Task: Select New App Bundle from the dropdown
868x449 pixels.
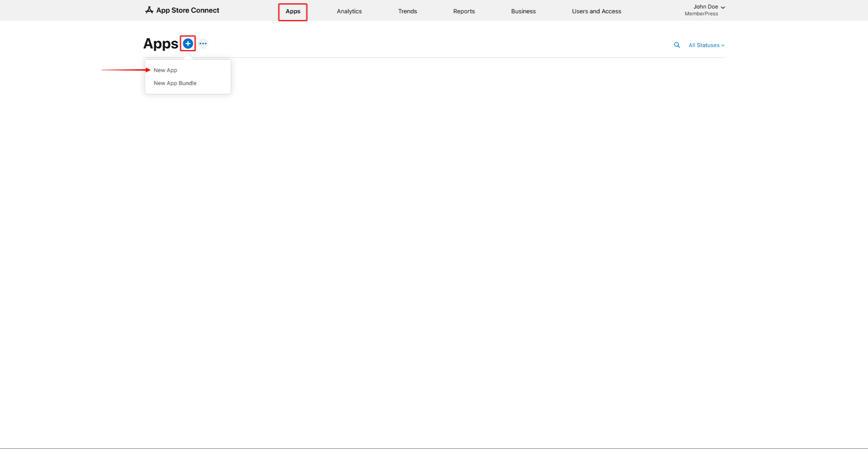Action: (175, 83)
